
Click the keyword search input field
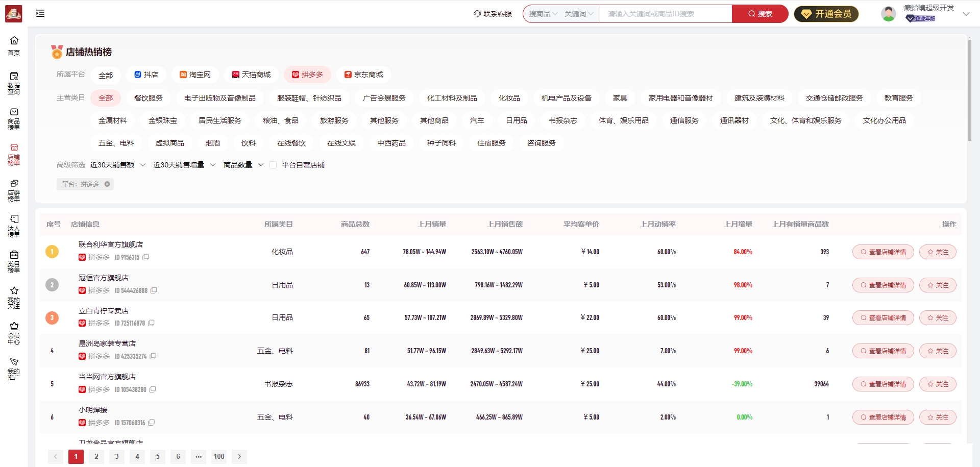(665, 14)
